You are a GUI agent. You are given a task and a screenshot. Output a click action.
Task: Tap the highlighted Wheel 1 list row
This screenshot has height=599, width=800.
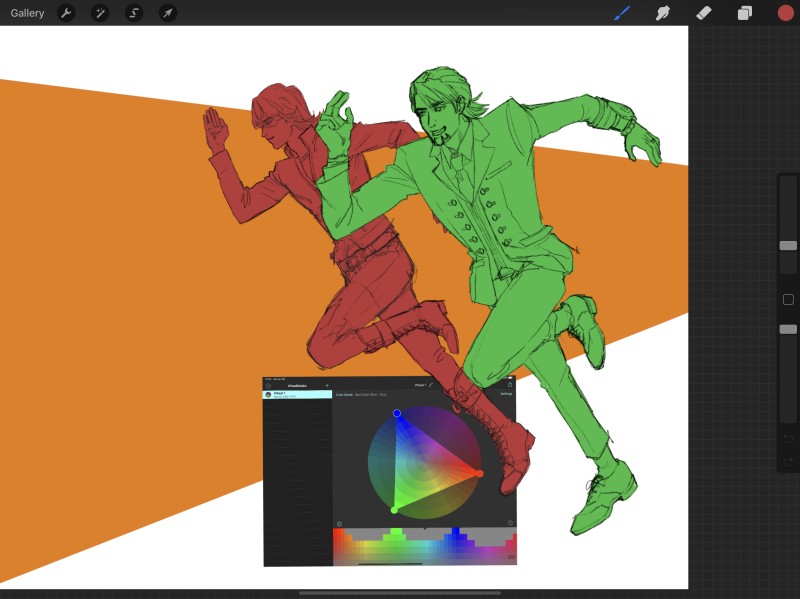pyautogui.click(x=297, y=395)
